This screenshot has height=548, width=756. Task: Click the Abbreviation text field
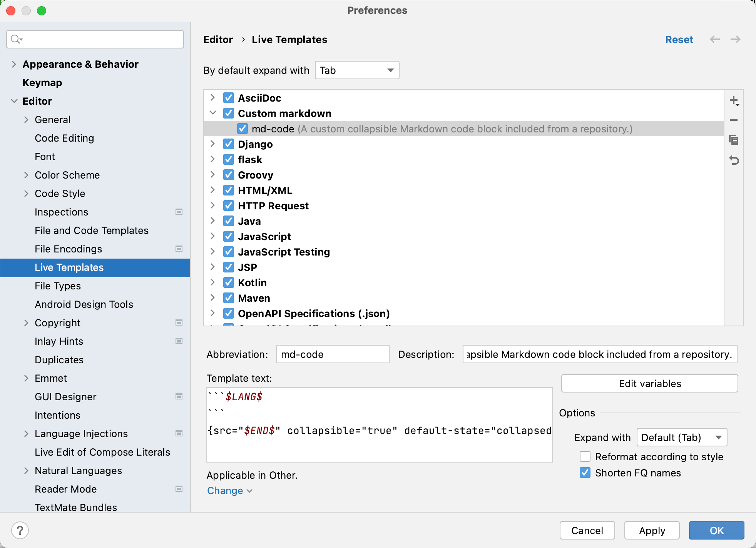[x=333, y=354]
